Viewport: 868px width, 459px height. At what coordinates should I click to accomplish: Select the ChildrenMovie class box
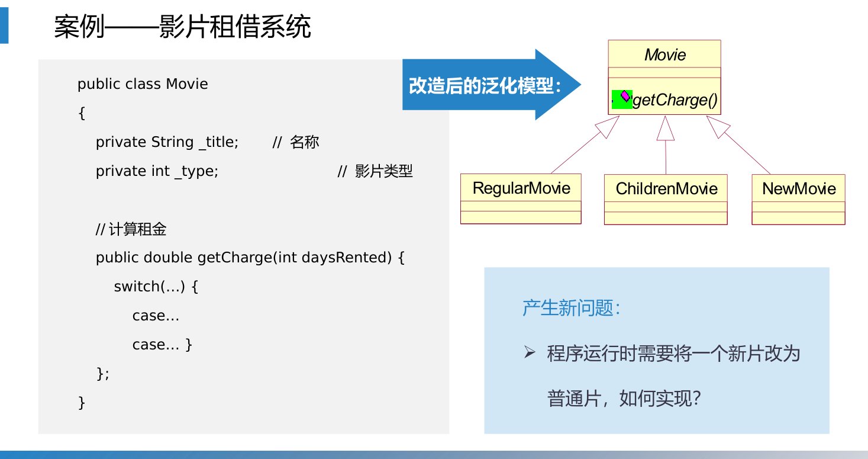(666, 200)
